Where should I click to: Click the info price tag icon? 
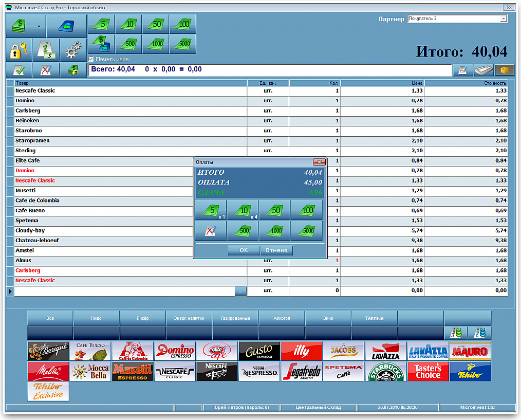tap(46, 50)
